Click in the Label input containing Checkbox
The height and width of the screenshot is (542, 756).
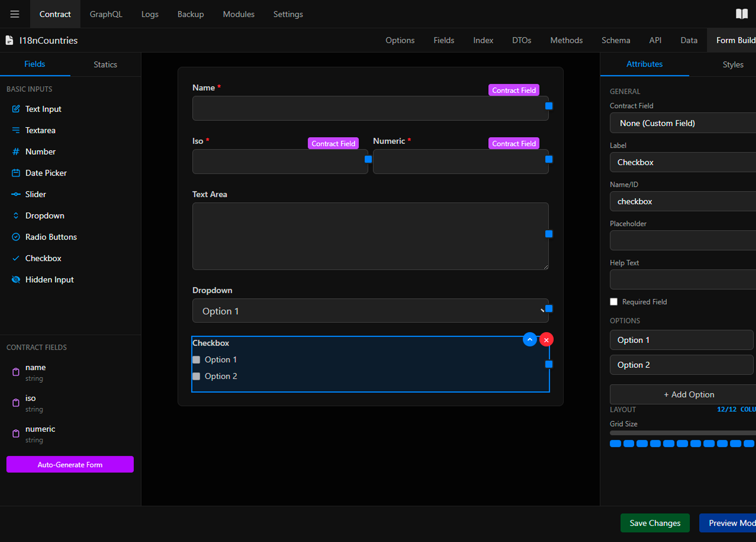(x=683, y=162)
